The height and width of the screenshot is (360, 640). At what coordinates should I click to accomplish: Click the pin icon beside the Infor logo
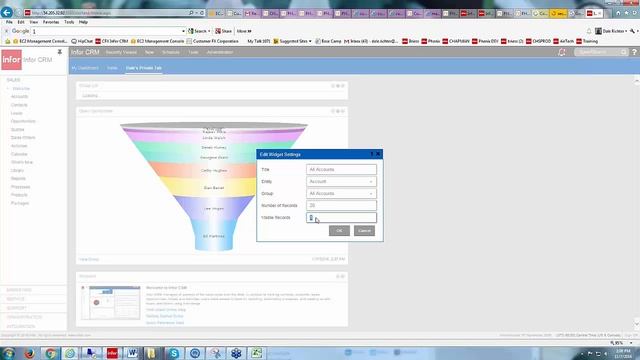pyautogui.click(x=60, y=52)
